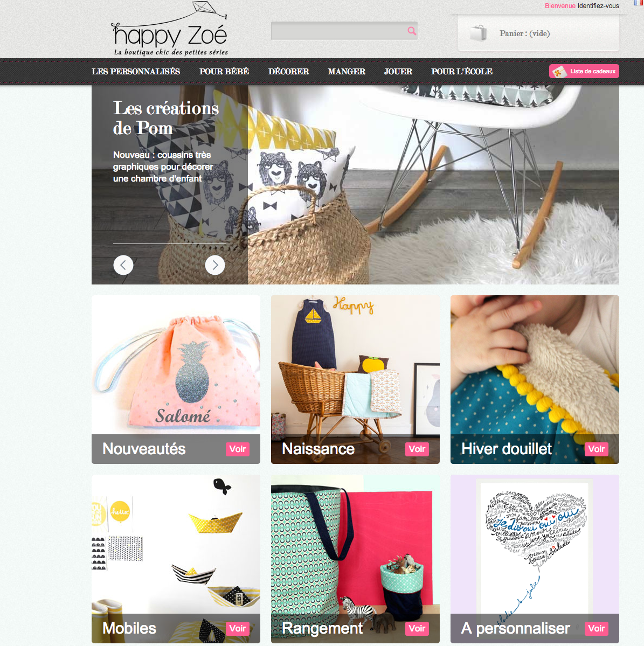Open the Les Personnalisés menu
Screen dimensions: 644x646
coord(136,72)
